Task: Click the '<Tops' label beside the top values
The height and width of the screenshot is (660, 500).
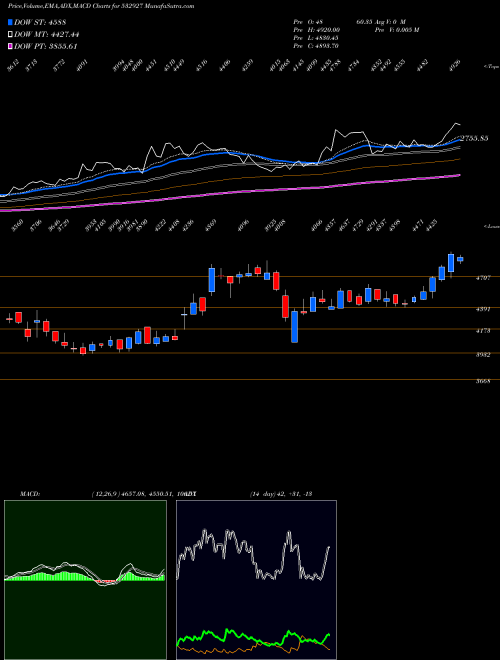Action: [x=491, y=67]
